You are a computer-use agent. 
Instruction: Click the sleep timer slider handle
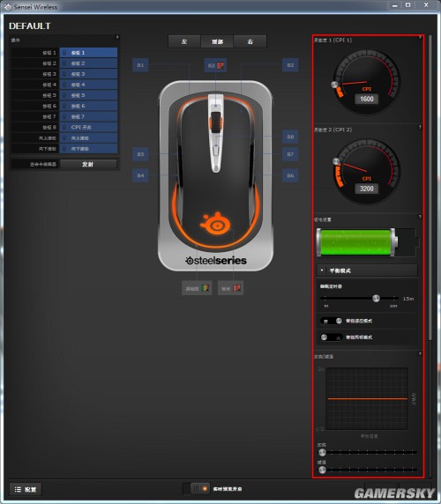376,299
